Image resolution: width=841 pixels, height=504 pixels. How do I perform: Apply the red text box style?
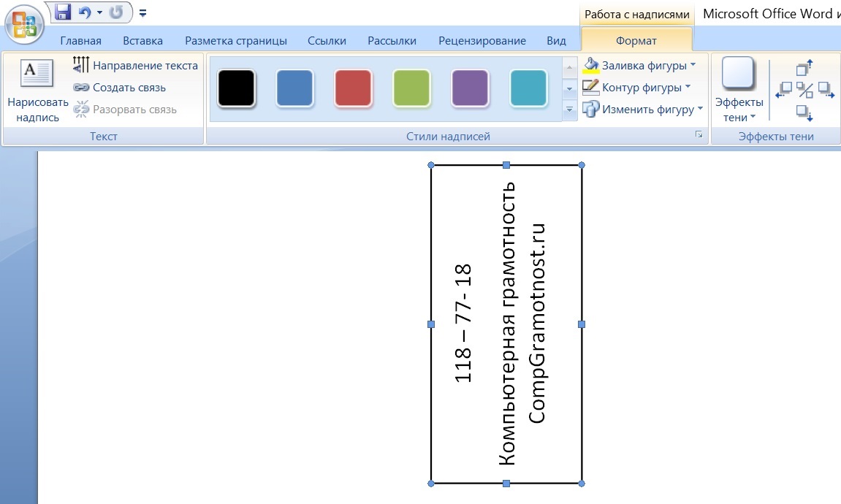354,88
